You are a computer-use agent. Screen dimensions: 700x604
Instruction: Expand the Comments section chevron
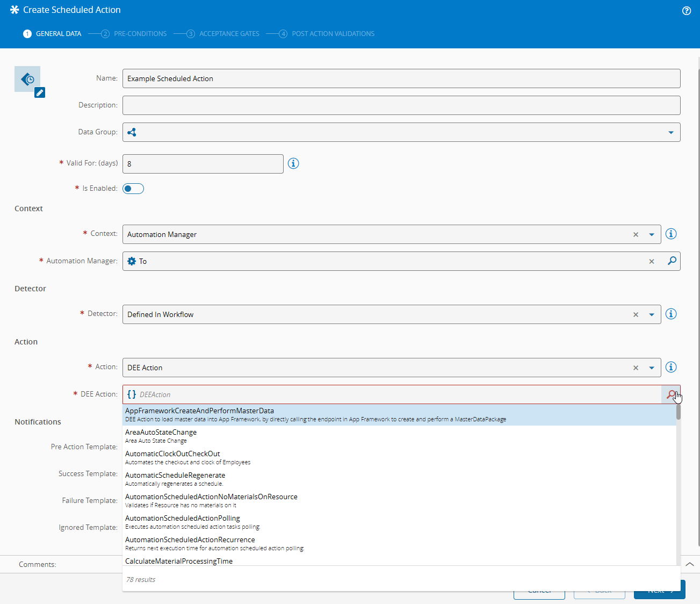(x=690, y=564)
